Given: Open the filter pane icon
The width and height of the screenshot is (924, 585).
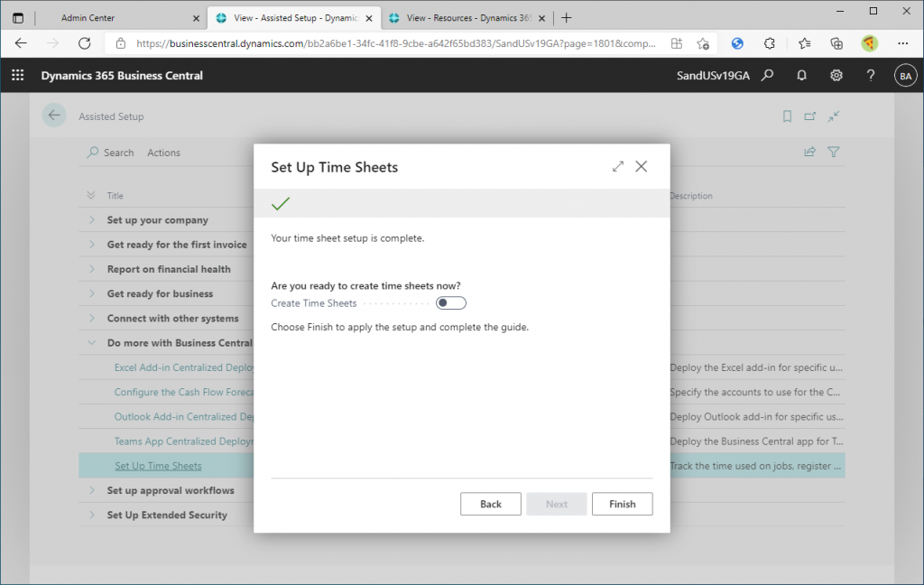Looking at the screenshot, I should point(833,153).
